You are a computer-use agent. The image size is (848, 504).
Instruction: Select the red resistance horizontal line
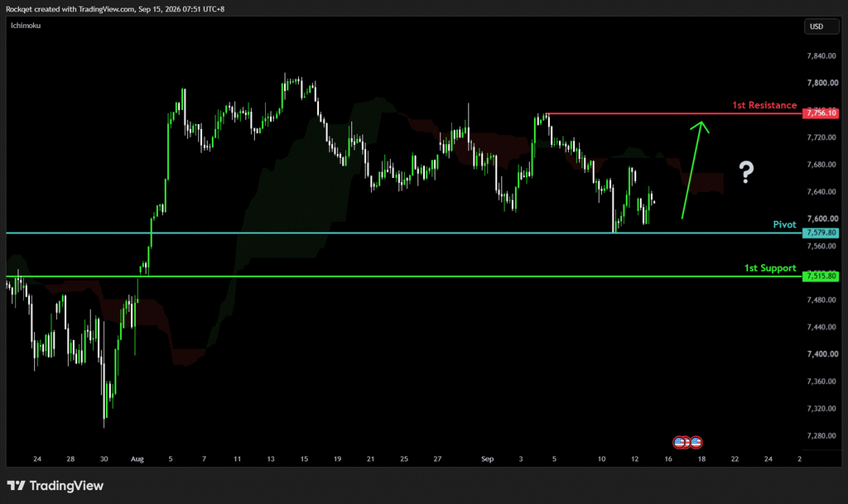point(674,113)
